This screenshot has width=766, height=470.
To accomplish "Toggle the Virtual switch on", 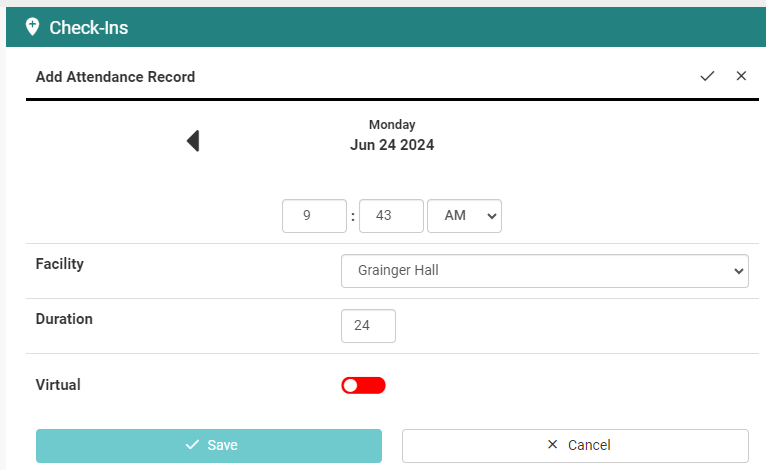I will coord(363,385).
